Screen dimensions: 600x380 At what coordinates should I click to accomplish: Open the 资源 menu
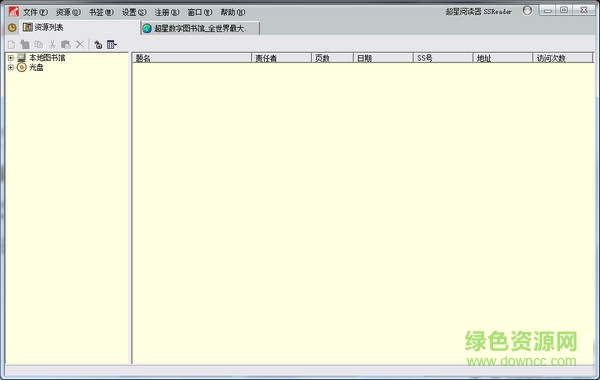(x=68, y=12)
